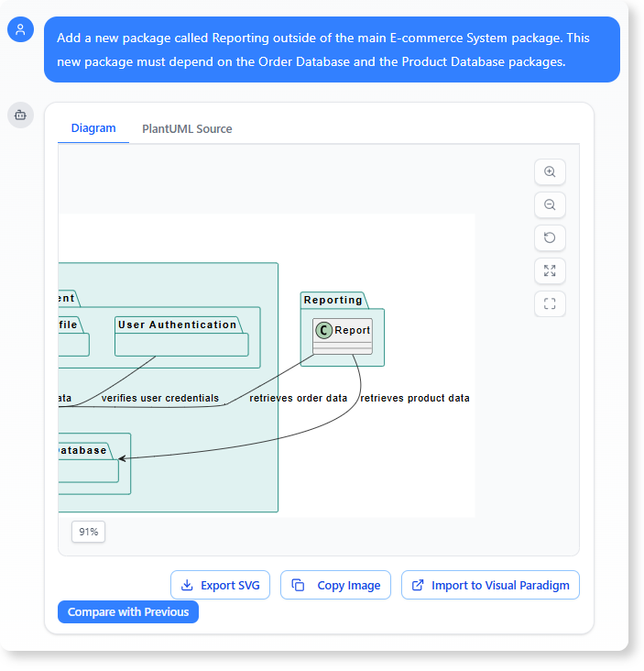Click the zoom out magnifier icon
644x671 pixels.
(550, 205)
